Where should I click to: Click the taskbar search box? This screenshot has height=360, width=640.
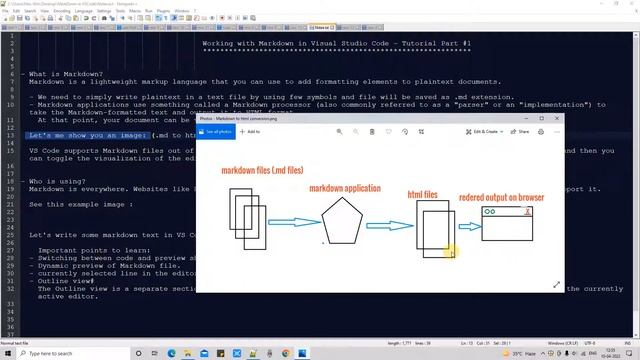pos(73,353)
